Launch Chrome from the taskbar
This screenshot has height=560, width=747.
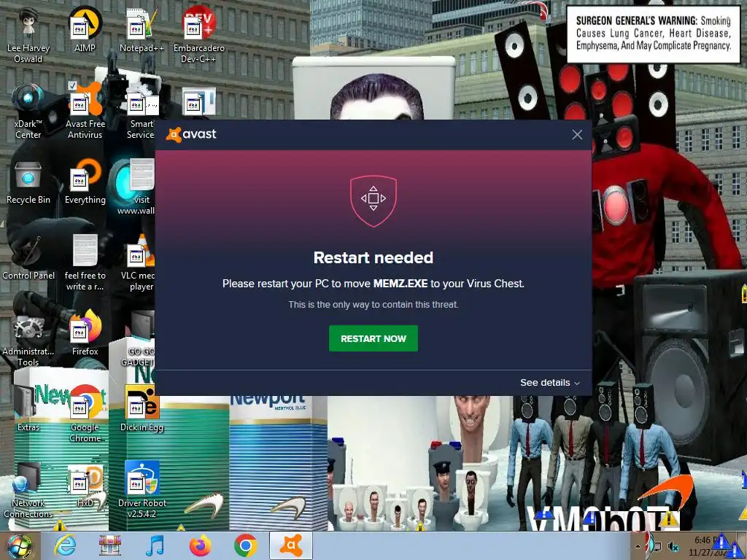click(x=245, y=546)
